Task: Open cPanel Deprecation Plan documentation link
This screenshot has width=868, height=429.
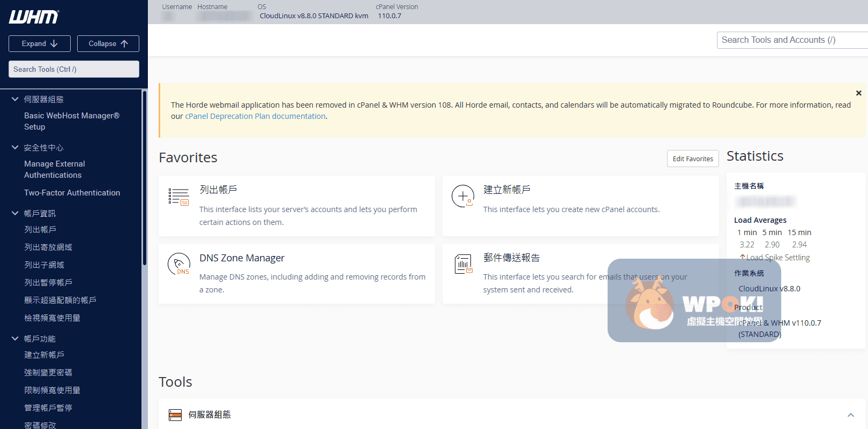Action: click(255, 116)
